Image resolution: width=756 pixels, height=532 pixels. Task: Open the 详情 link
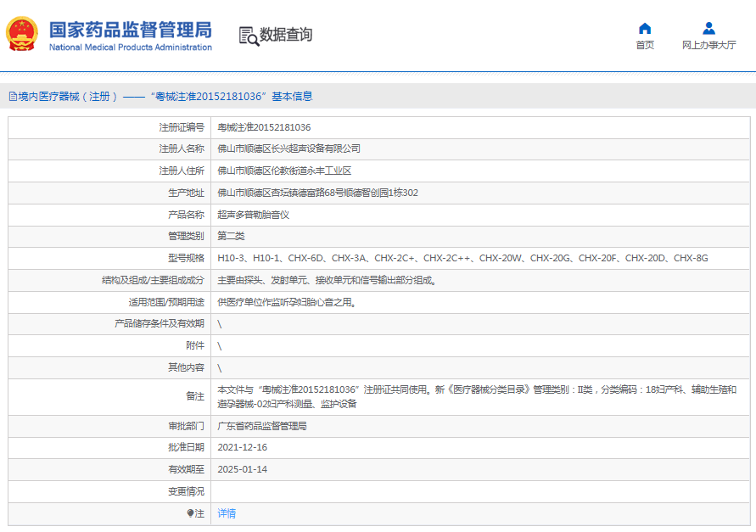pos(227,513)
